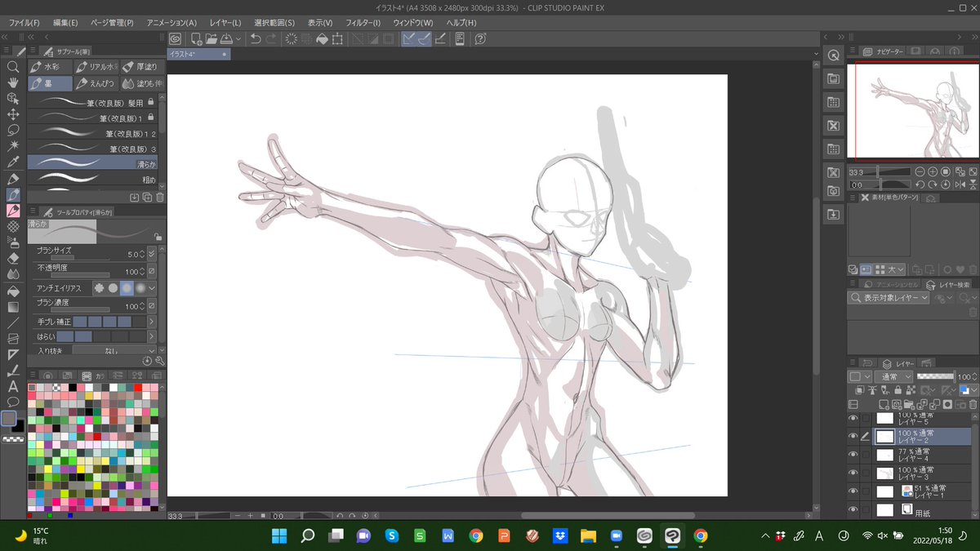Select the Gradient tool

click(x=13, y=307)
